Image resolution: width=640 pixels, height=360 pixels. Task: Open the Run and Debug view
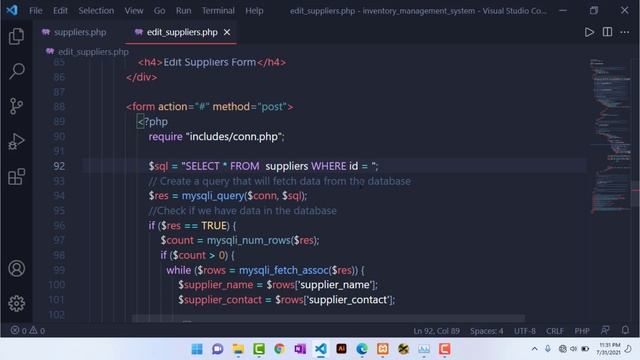tap(16, 142)
